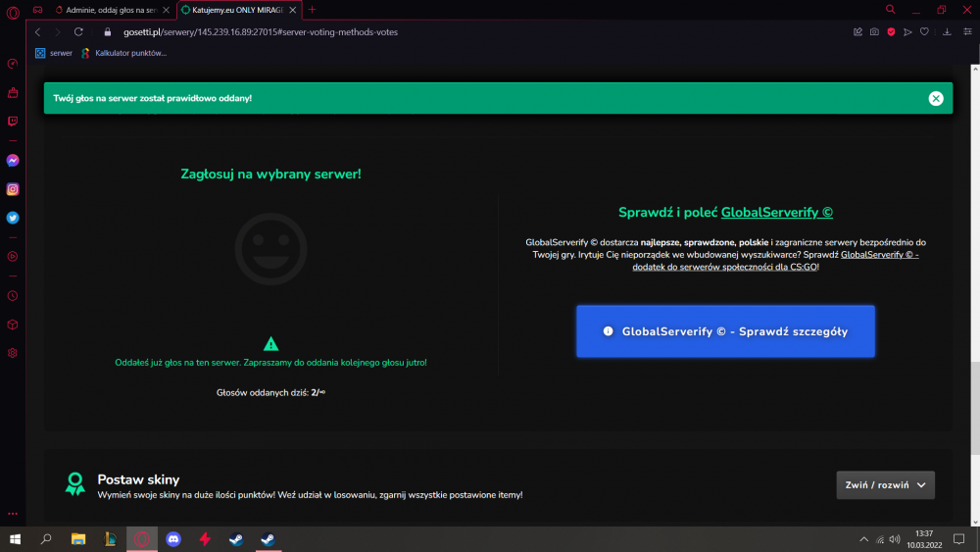Open Discord from the taskbar
980x552 pixels.
coord(173,539)
